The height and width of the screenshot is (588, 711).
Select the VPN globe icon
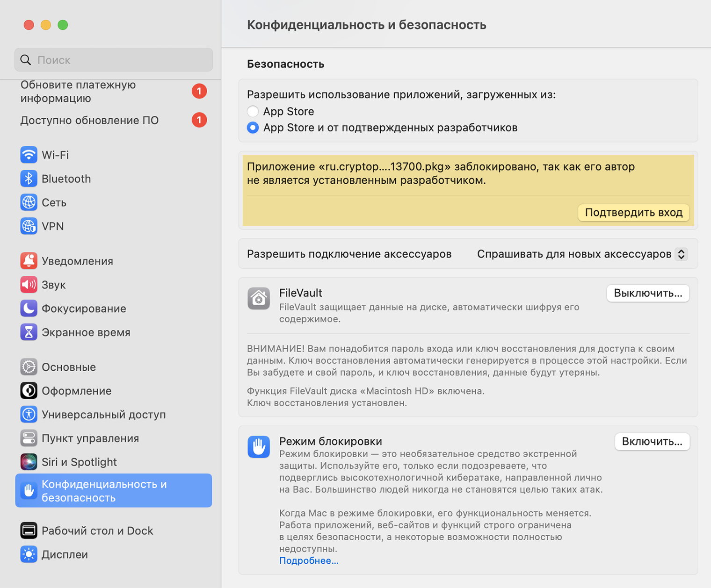(x=29, y=226)
